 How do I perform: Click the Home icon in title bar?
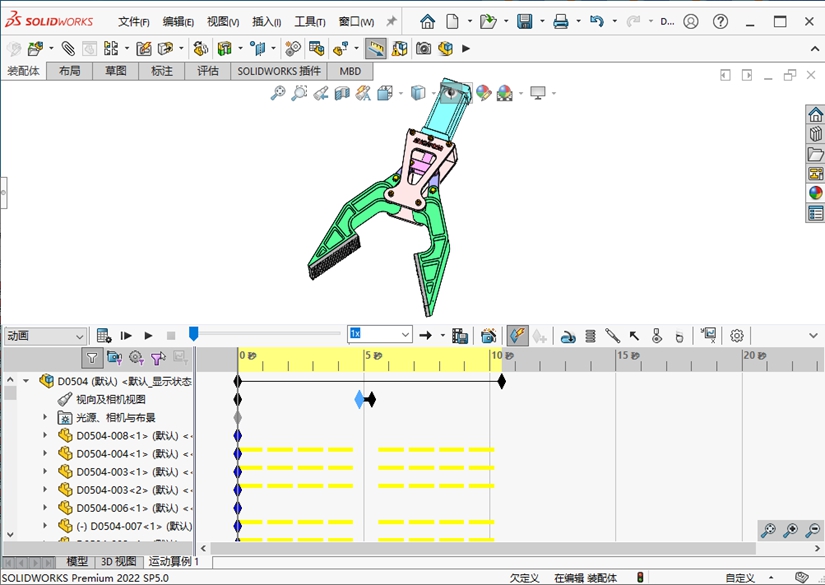pyautogui.click(x=427, y=21)
